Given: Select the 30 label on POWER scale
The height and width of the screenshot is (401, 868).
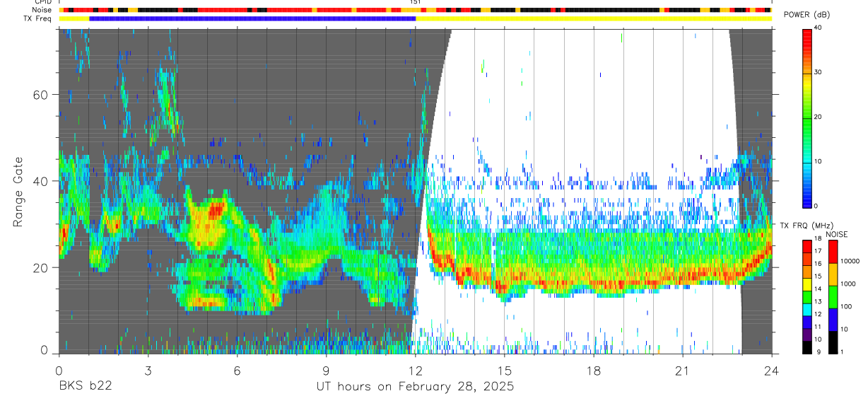Looking at the screenshot, I should (819, 72).
